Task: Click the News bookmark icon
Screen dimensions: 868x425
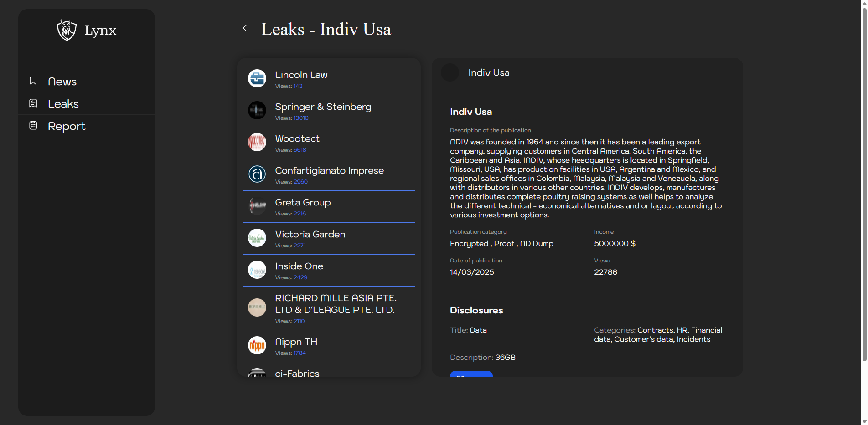Action: [x=33, y=81]
